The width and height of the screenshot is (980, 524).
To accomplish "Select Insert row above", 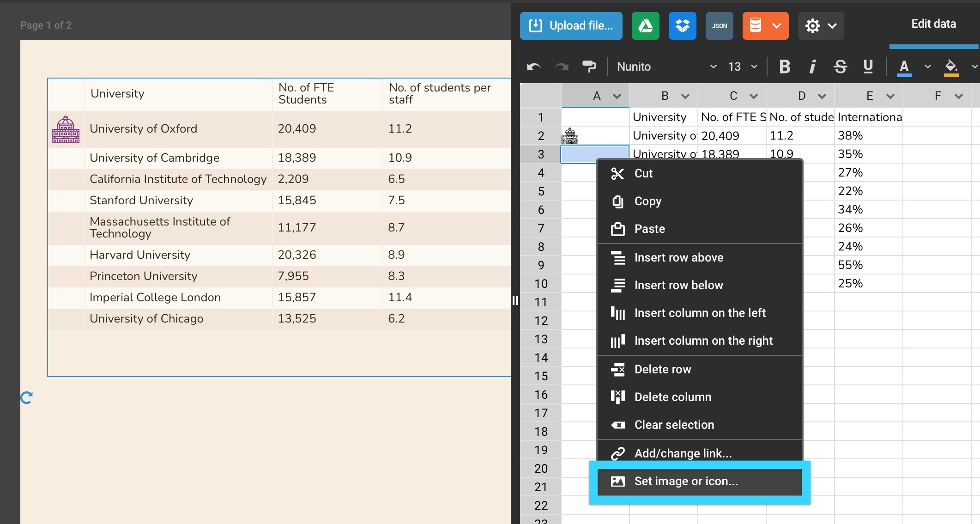I will [x=700, y=257].
